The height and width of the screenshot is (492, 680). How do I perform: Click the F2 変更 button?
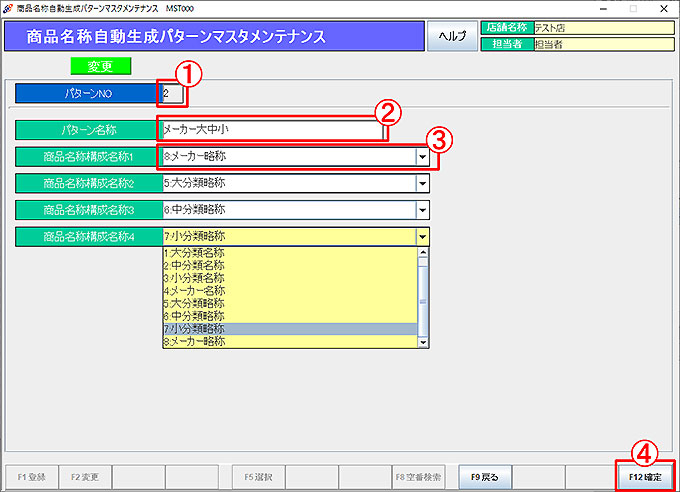tap(85, 477)
